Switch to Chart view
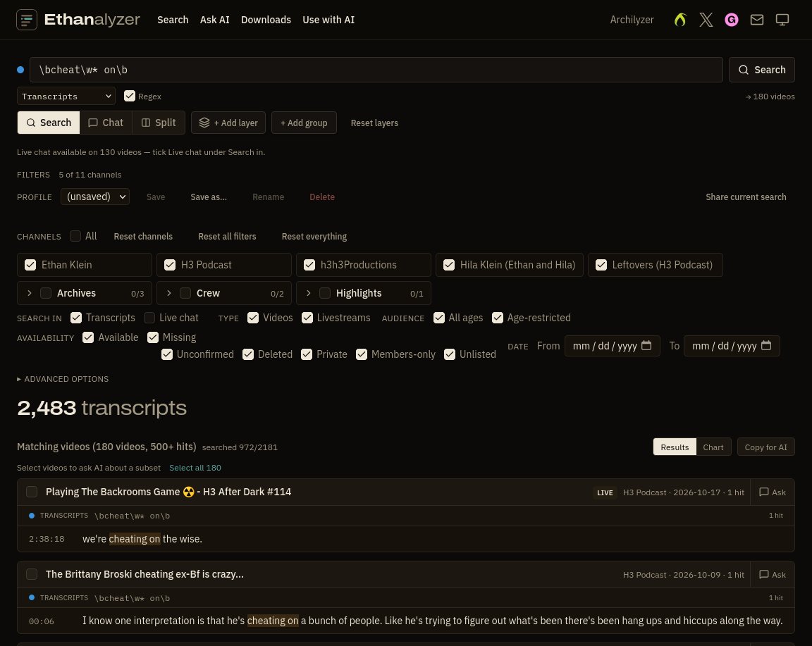812x646 pixels. [x=713, y=447]
